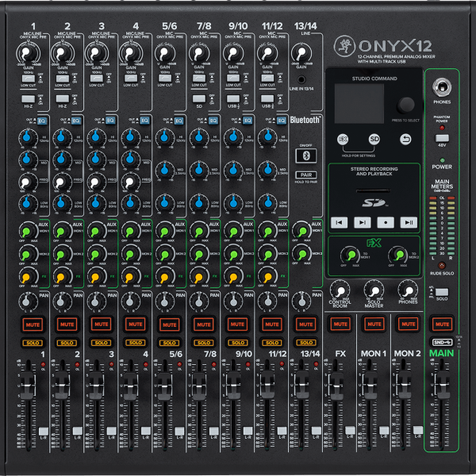Image resolution: width=476 pixels, height=476 pixels.
Task: Click the channel 2 HI EQ knob
Action: (62, 137)
